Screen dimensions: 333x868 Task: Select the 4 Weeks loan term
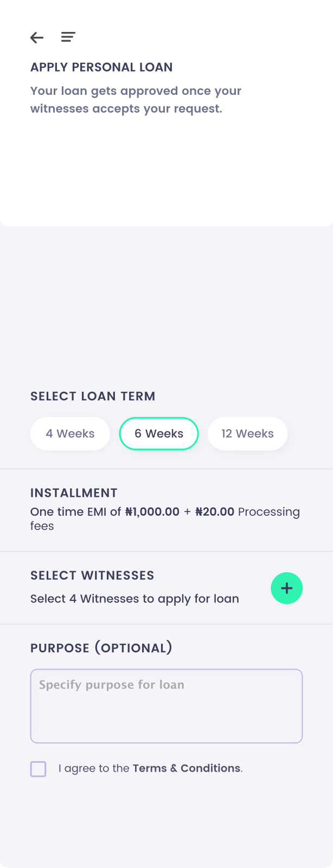71,433
